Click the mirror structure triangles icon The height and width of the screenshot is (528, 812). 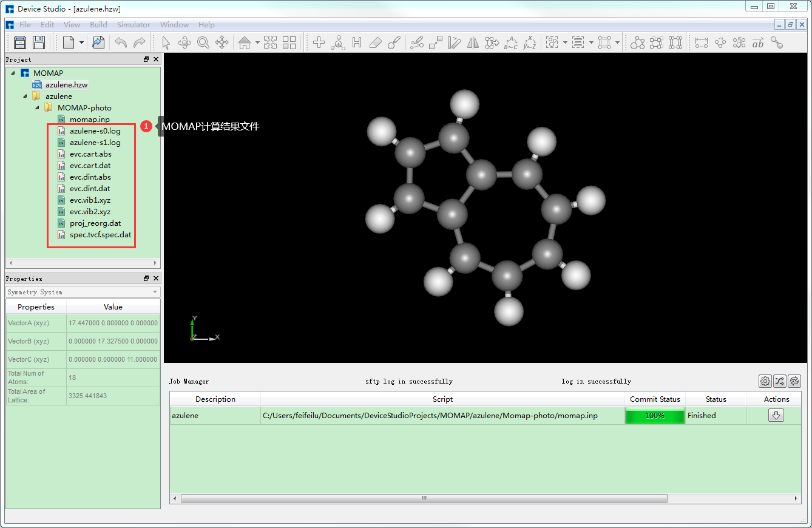[473, 42]
